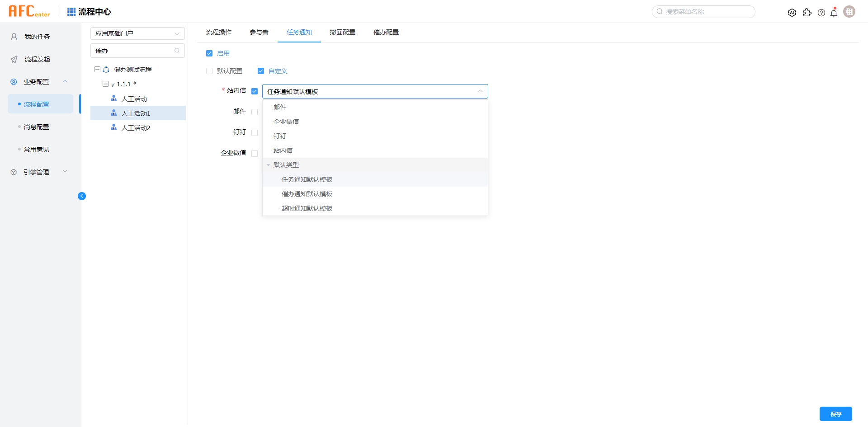The height and width of the screenshot is (427, 868).
Task: Click the app grid icon beside 流程中心
Action: point(71,12)
